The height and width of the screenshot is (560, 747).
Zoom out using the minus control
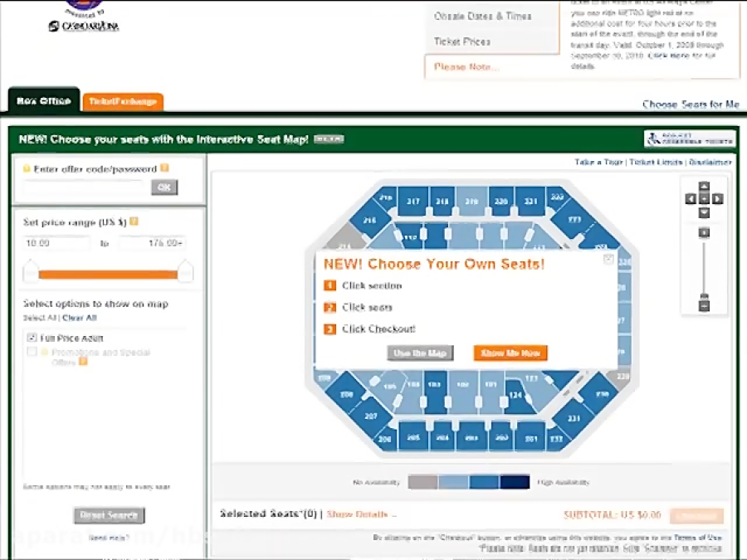coord(705,306)
